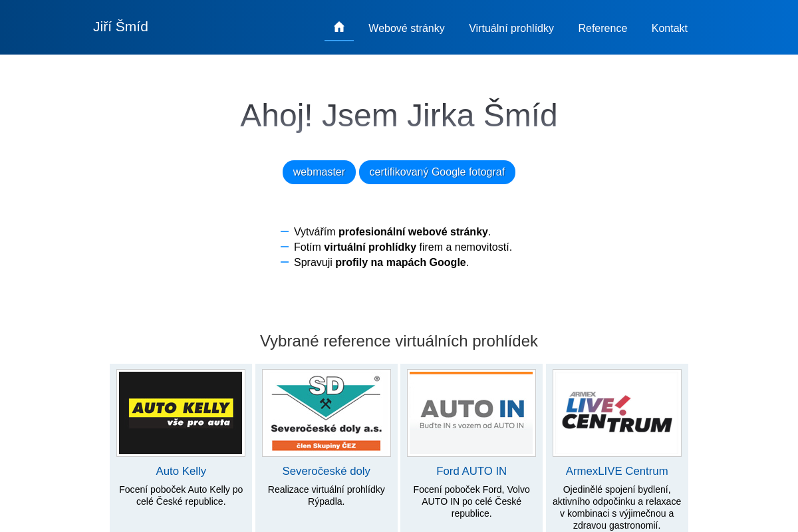Image resolution: width=798 pixels, height=532 pixels.
Task: Open the Virtuální prohlídky page
Action: (511, 28)
